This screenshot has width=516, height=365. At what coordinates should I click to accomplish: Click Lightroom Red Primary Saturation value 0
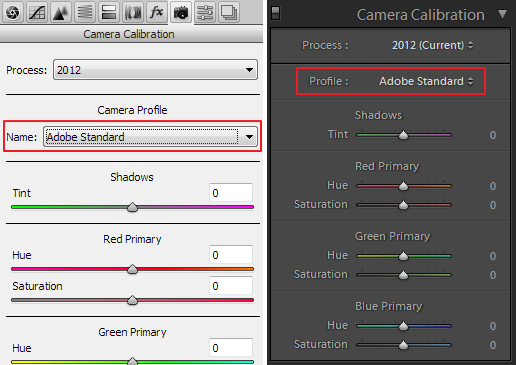pos(493,205)
